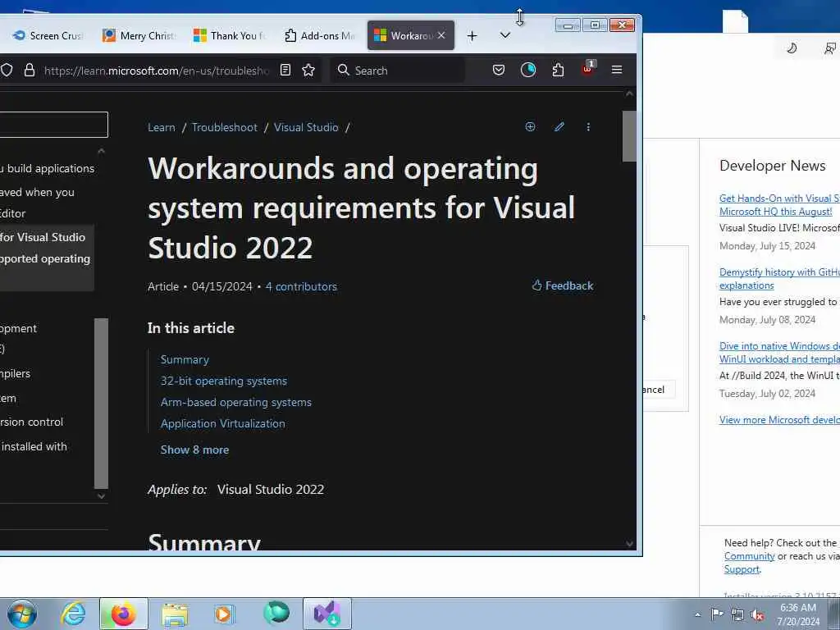The width and height of the screenshot is (840, 630).
Task: Open the list all tabs chevron
Action: [504, 35]
